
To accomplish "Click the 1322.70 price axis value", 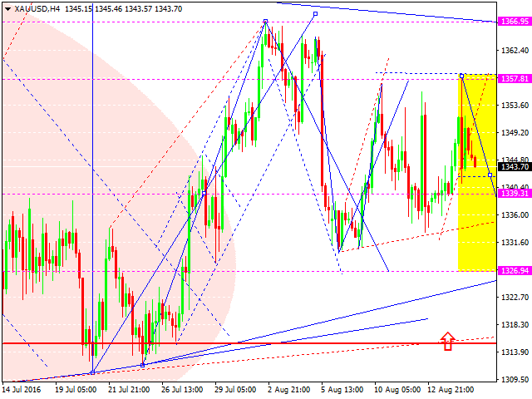I will tap(515, 298).
